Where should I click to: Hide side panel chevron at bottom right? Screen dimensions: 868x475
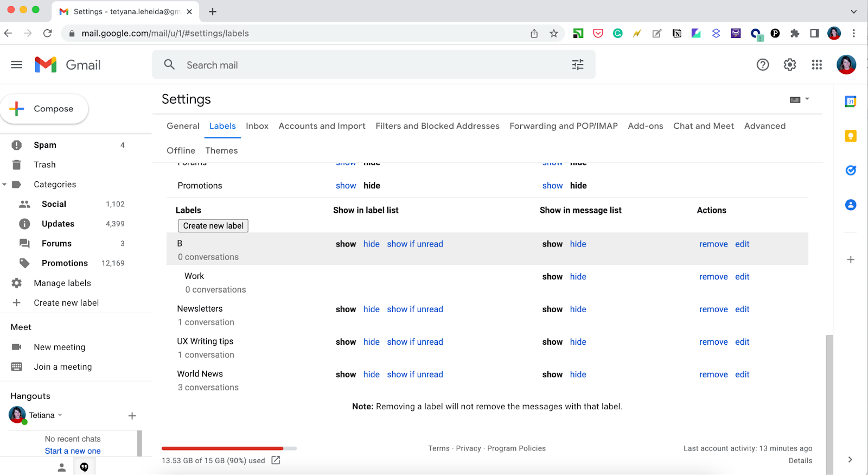[x=850, y=459]
